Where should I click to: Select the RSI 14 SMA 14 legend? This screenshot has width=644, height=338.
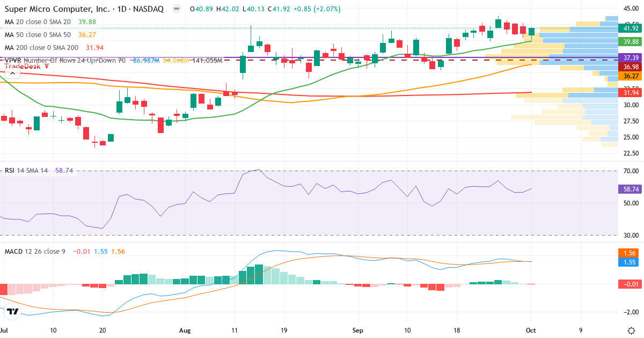pyautogui.click(x=26, y=171)
